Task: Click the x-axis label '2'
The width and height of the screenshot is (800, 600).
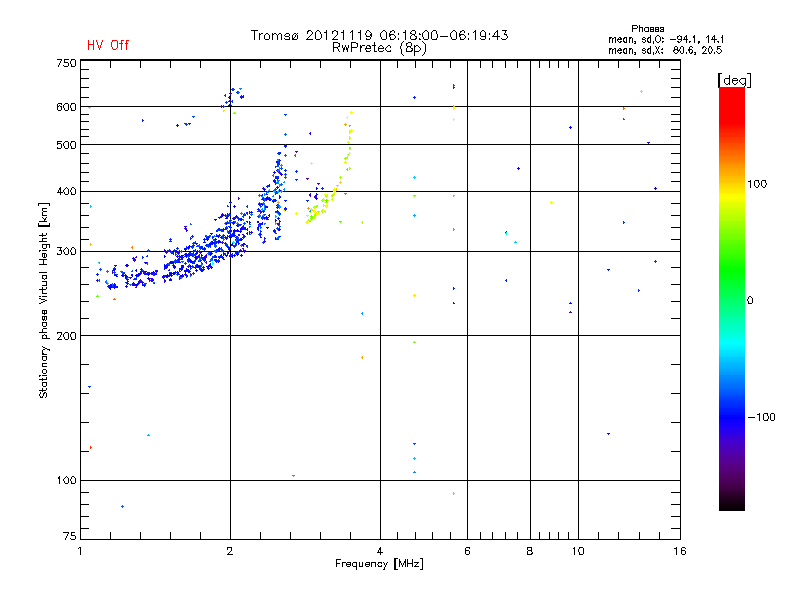Action: point(230,551)
